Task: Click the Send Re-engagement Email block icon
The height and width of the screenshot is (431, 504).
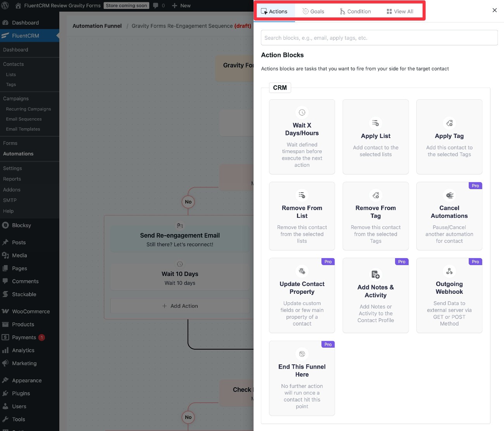Action: 180,226
